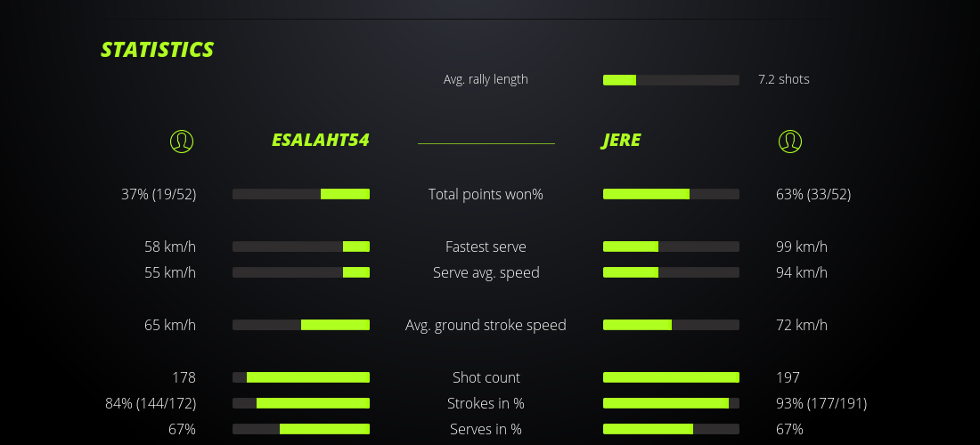
Task: Click JERE's 63% (33/52) points value
Action: coord(813,194)
